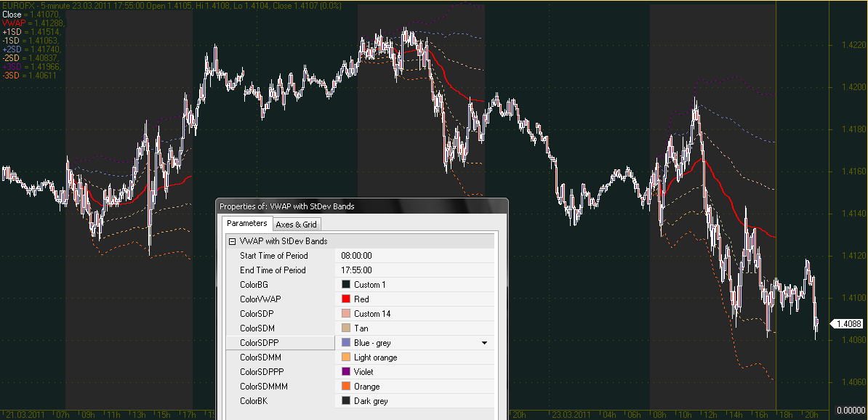
Task: Click the ColorSDMMM Orange swatch
Action: point(346,387)
